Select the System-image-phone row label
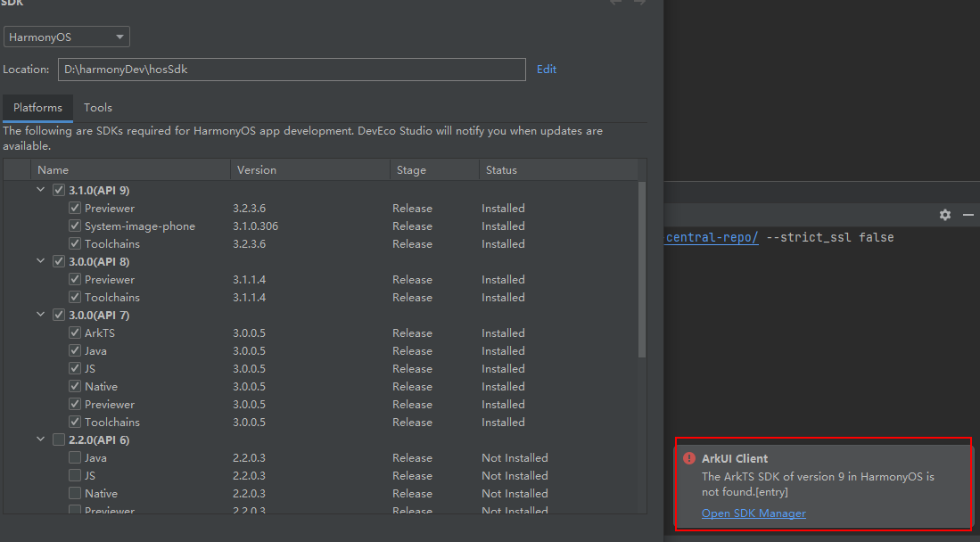 pos(140,226)
